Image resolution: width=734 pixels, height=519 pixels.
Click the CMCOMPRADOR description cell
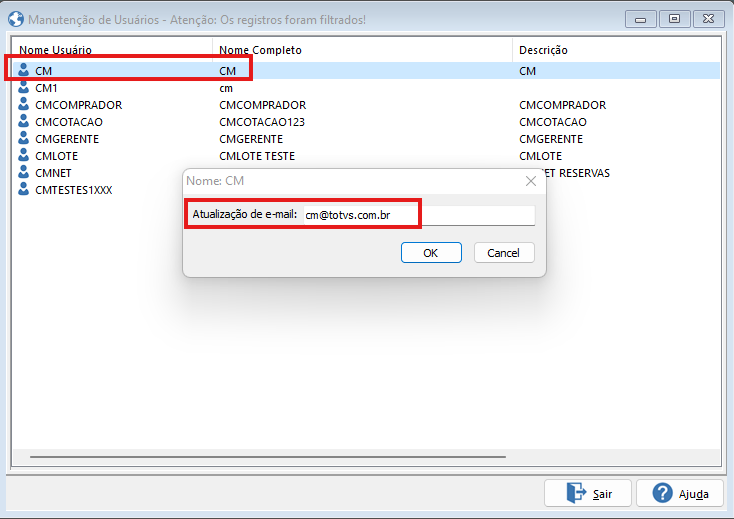[x=563, y=105]
